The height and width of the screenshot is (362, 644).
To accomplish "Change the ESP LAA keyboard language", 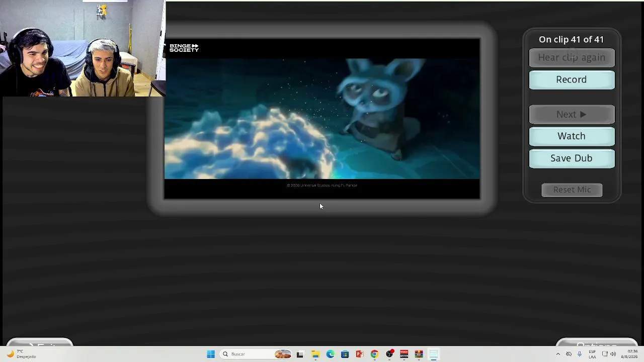I will (x=592, y=354).
